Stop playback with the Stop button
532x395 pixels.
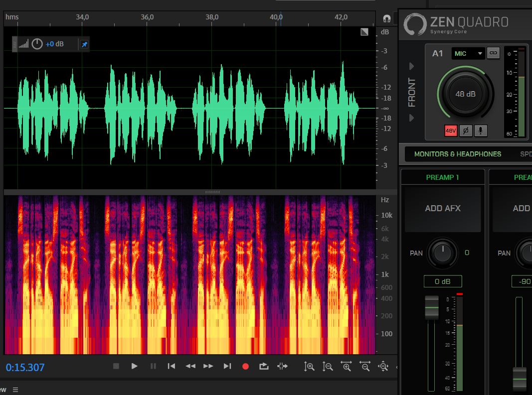[x=116, y=366]
